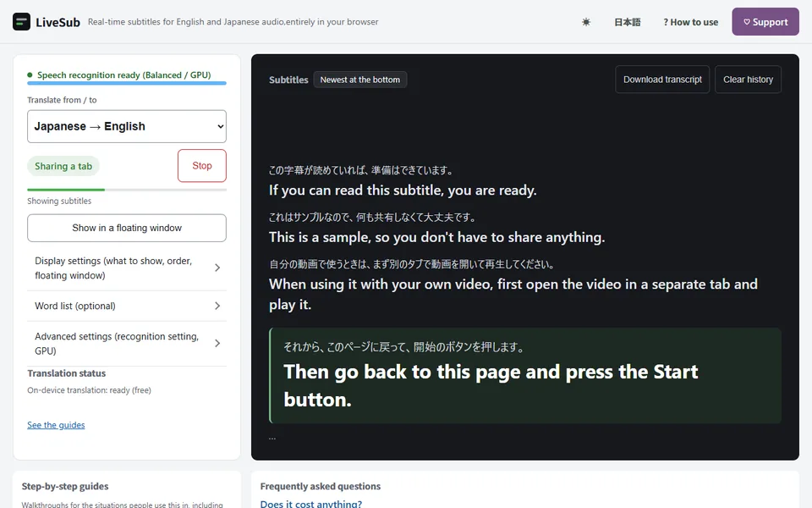Click Japanese line 'それから、このページに戻って'
Image resolution: width=812 pixels, height=508 pixels.
click(x=404, y=346)
